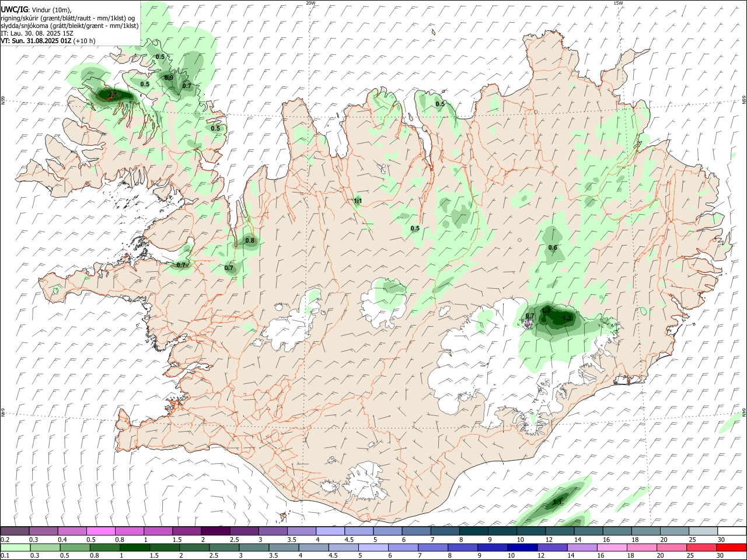
Task: Click the pale lavender 4 swatch in the purple-to-teal scale
Action: click(x=330, y=531)
